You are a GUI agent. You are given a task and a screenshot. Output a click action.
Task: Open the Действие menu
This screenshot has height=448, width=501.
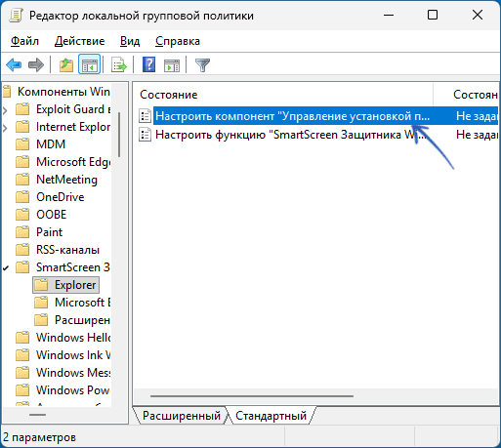(x=79, y=41)
